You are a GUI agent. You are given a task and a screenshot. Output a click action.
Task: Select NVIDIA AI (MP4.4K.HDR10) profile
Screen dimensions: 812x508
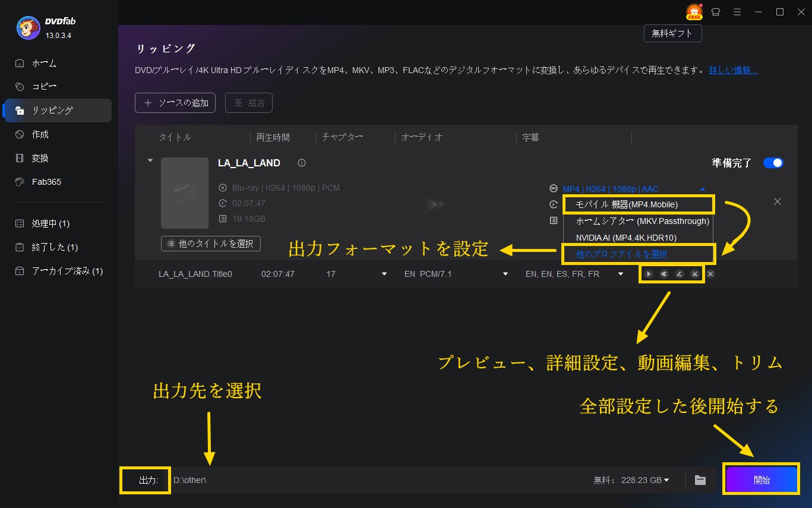click(x=639, y=238)
